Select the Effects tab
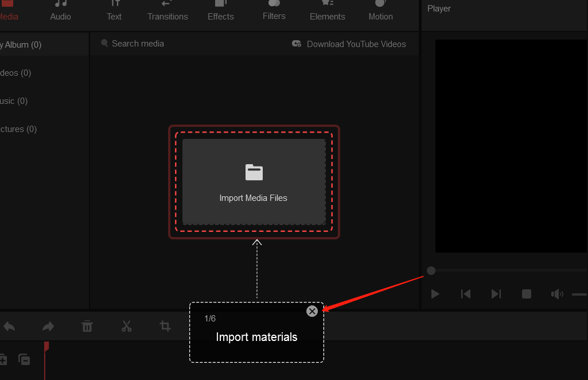Viewport: 588px width, 380px height. click(x=220, y=11)
